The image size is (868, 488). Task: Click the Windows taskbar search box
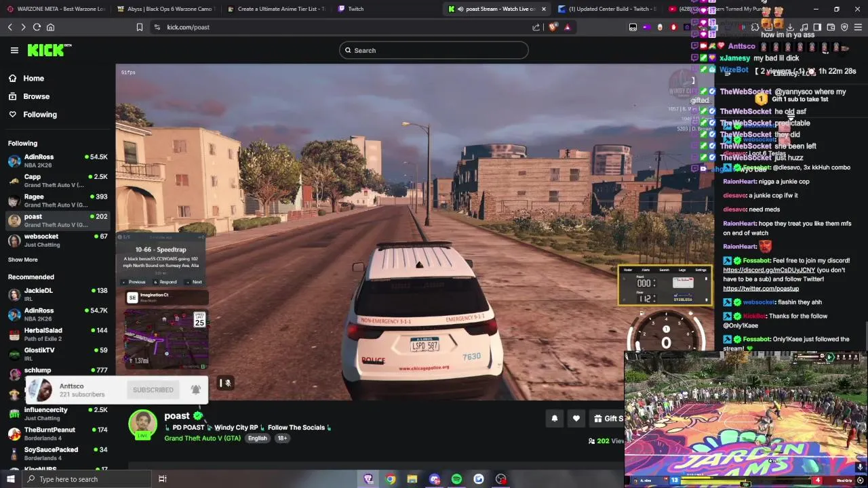tap(87, 479)
